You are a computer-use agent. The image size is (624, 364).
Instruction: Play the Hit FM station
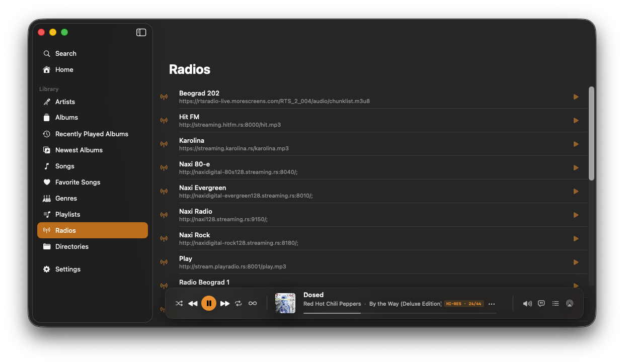[x=576, y=120]
